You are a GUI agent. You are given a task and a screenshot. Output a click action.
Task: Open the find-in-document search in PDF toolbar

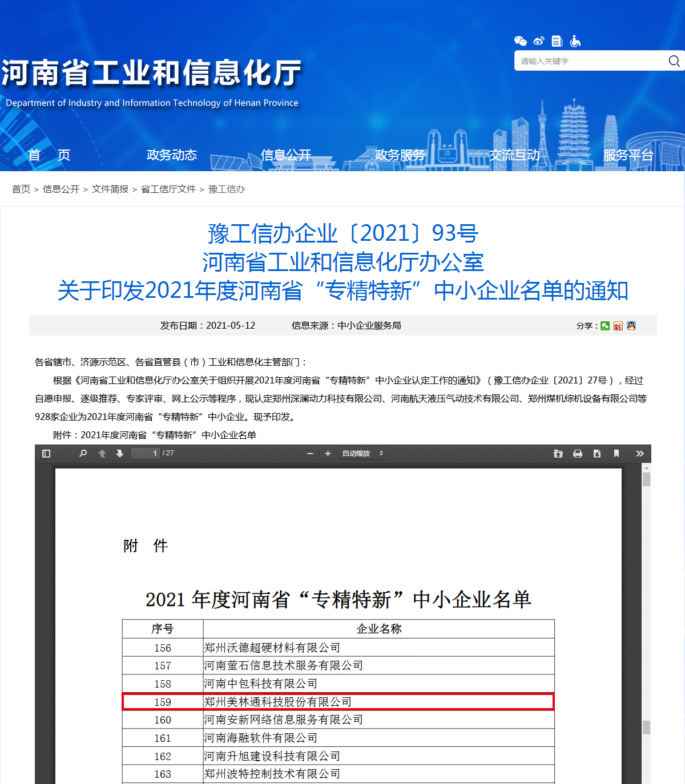[x=83, y=454]
